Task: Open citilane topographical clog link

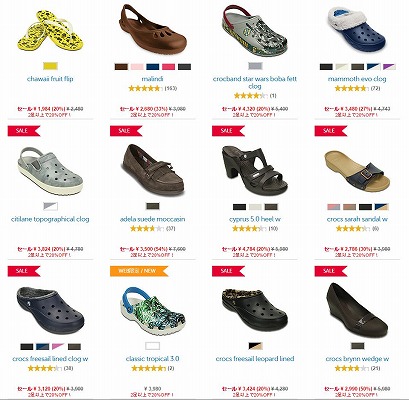Action: pos(50,219)
